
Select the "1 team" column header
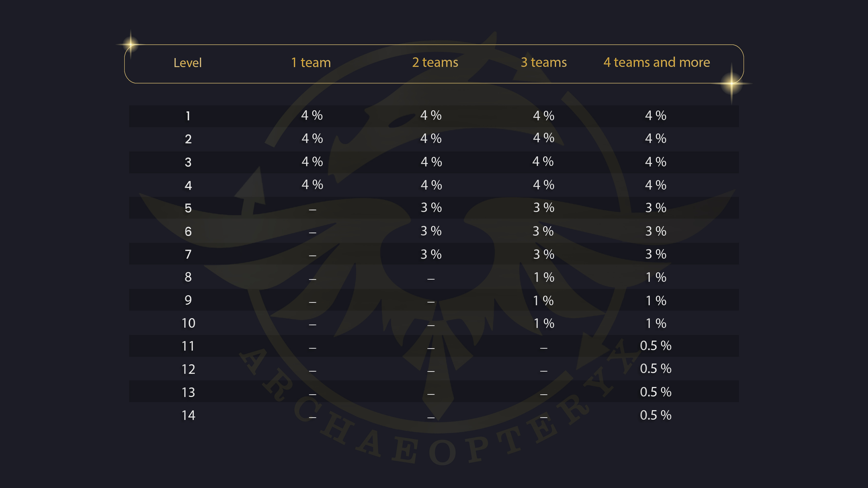[x=311, y=63]
